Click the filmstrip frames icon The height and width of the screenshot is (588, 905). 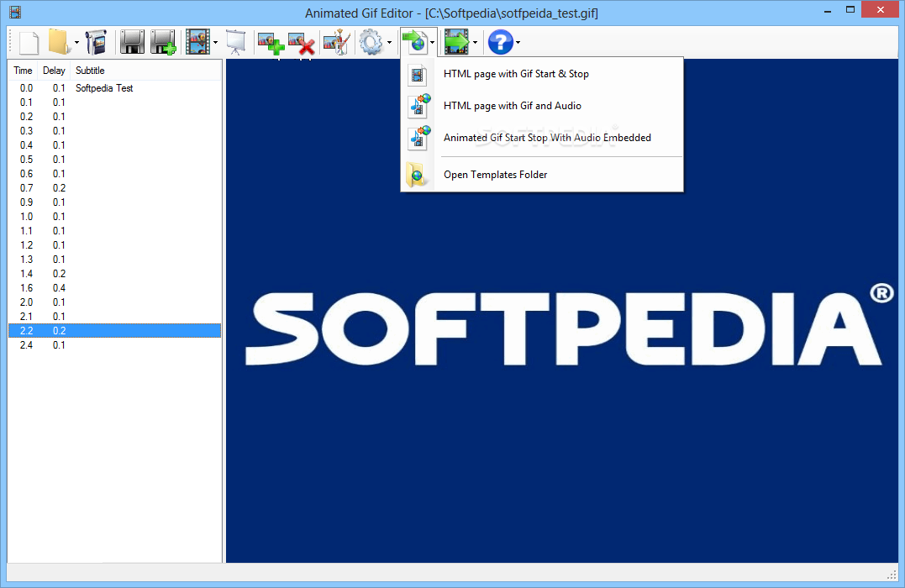(x=198, y=42)
